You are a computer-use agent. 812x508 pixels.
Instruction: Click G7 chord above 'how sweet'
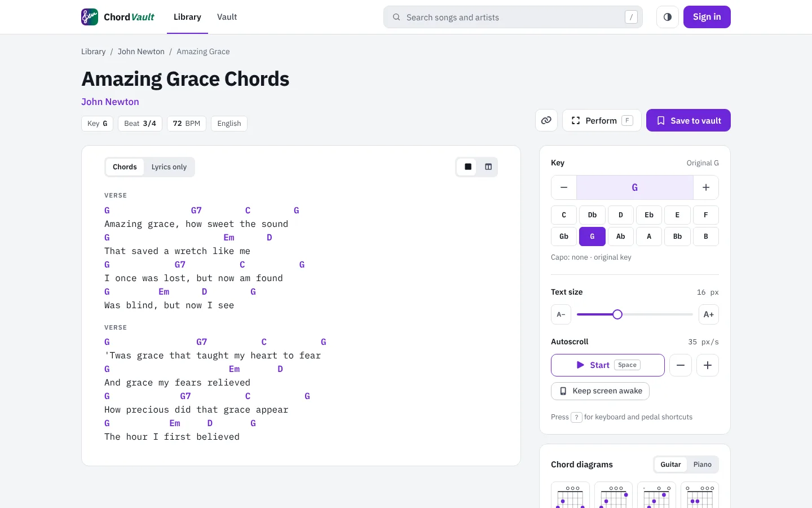[196, 211]
